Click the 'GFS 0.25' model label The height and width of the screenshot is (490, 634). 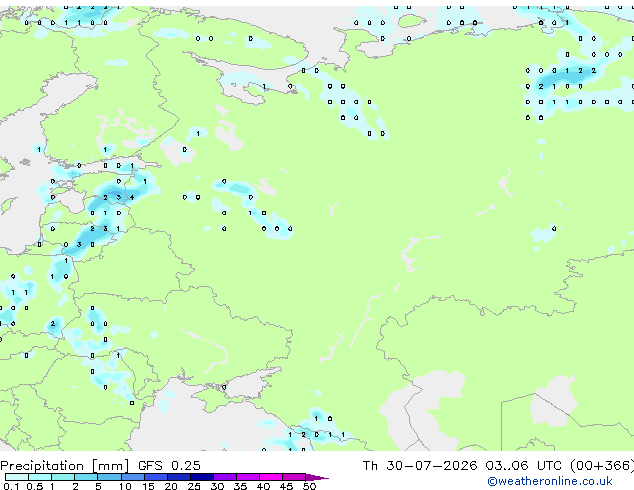(x=169, y=465)
